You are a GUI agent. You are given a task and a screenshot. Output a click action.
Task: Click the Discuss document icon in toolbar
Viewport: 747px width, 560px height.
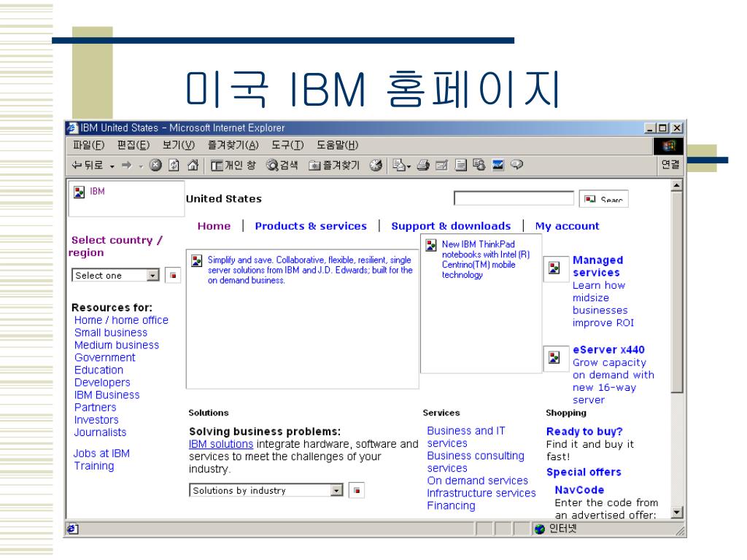(461, 166)
